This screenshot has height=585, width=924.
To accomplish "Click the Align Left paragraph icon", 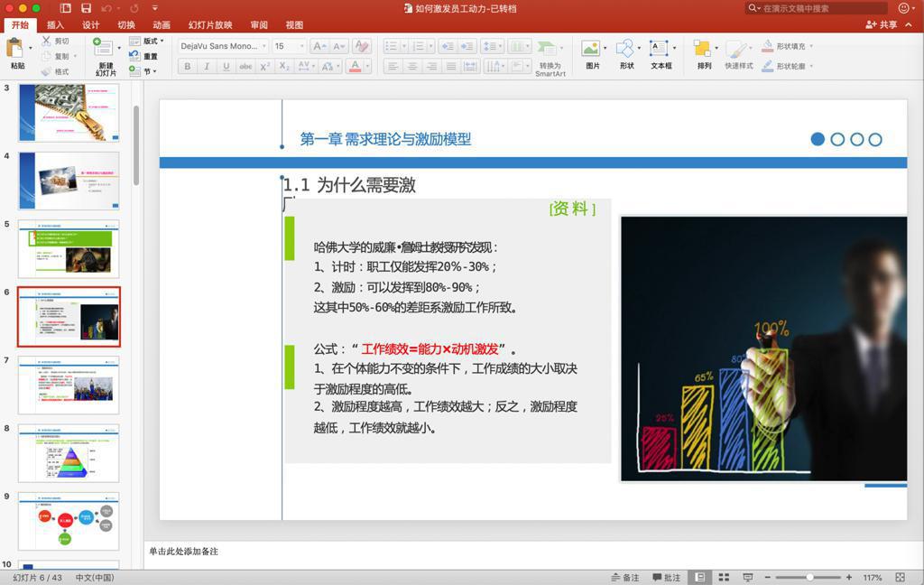I will tap(393, 66).
